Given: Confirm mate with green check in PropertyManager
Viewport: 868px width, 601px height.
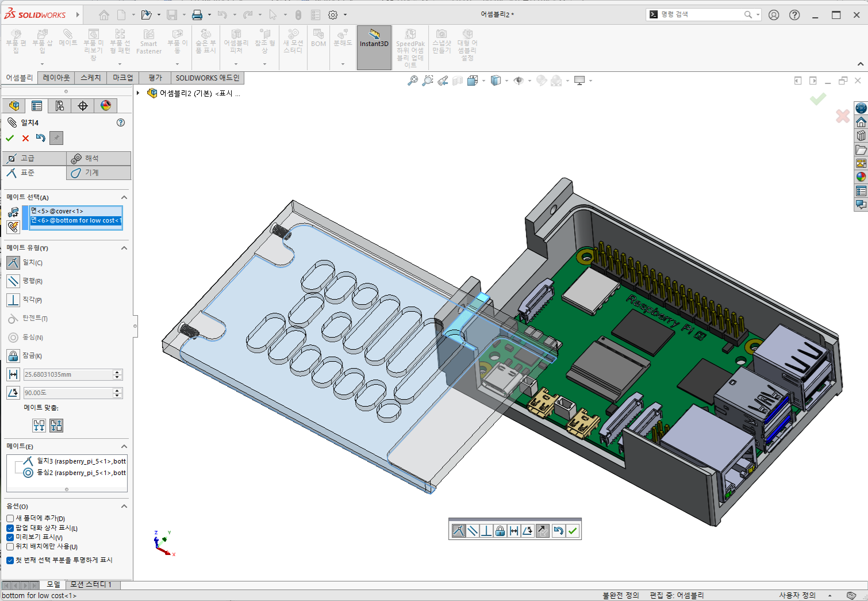Looking at the screenshot, I should pyautogui.click(x=10, y=138).
